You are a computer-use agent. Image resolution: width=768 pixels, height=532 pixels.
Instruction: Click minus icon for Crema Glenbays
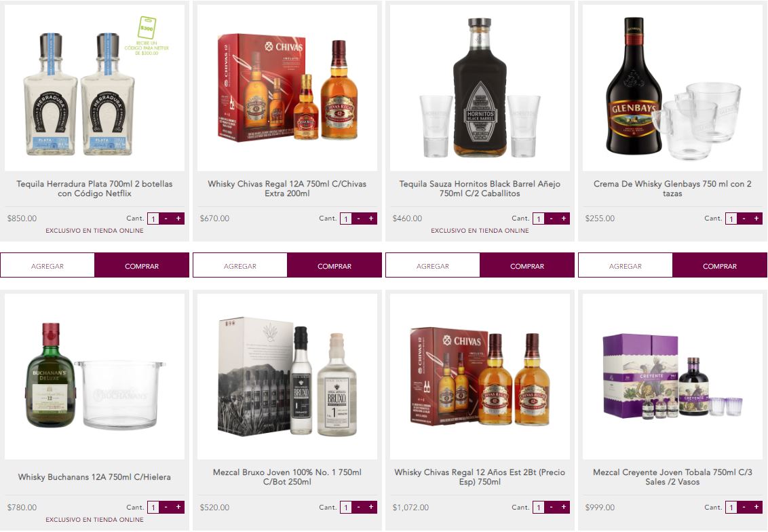click(744, 218)
